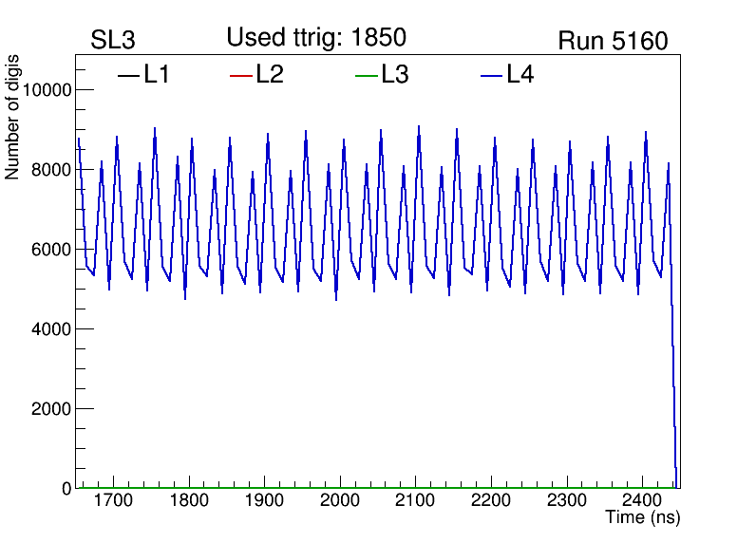Select the L3 legend text label
This screenshot has width=756, height=543.
[395, 75]
